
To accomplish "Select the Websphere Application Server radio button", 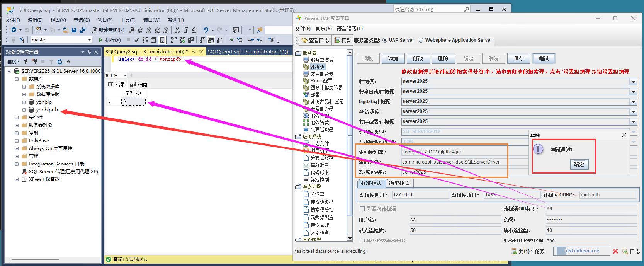I will (x=421, y=40).
